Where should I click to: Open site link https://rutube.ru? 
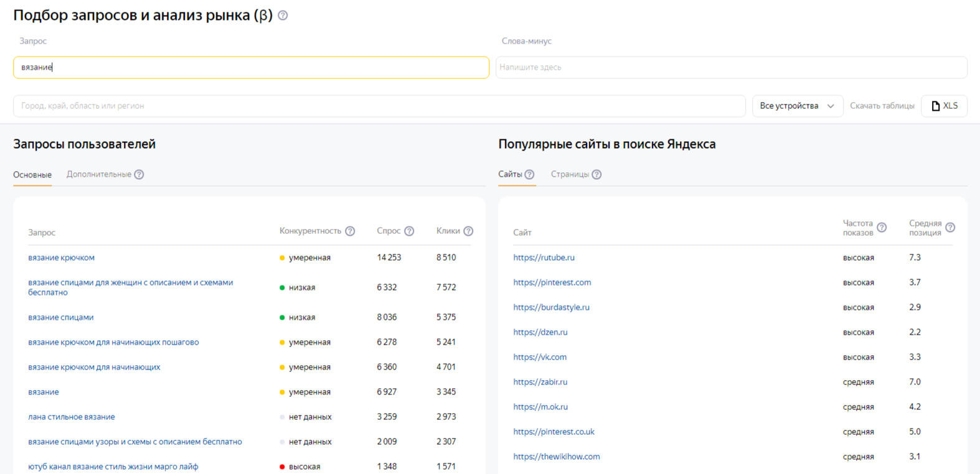544,258
